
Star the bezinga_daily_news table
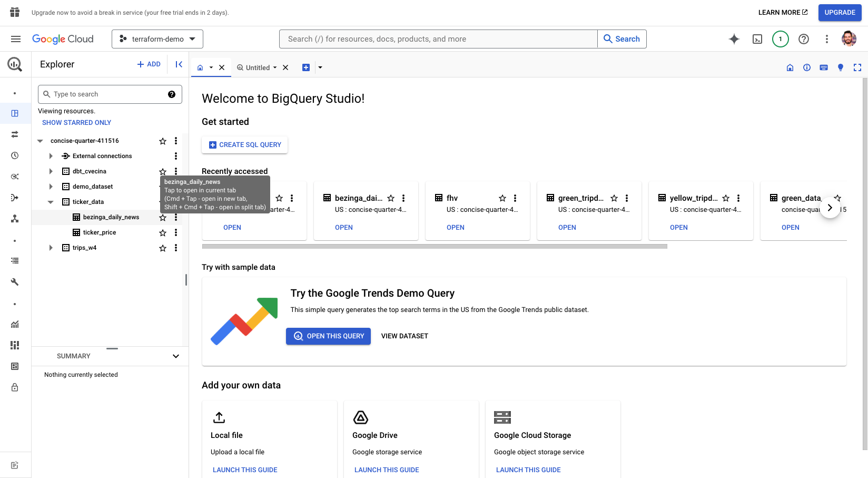coord(163,218)
